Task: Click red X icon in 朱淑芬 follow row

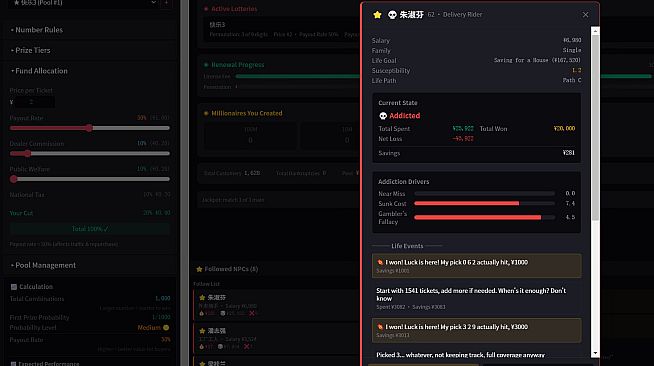Action: [x=252, y=313]
